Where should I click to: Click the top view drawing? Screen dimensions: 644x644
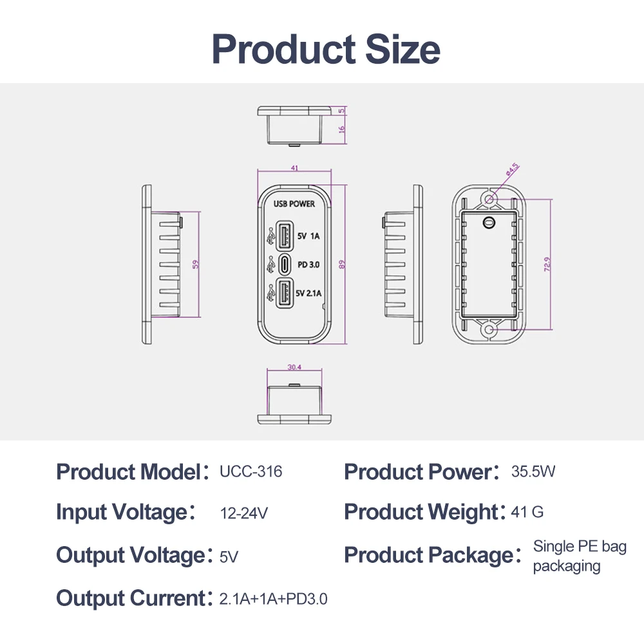295,123
